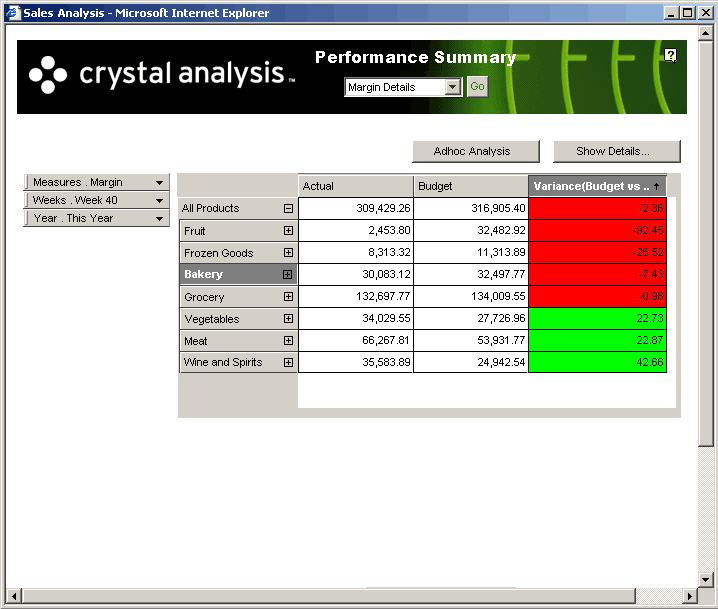718x609 pixels.
Task: Click the Wine and Spirits budget 24,942.54
Action: [471, 362]
